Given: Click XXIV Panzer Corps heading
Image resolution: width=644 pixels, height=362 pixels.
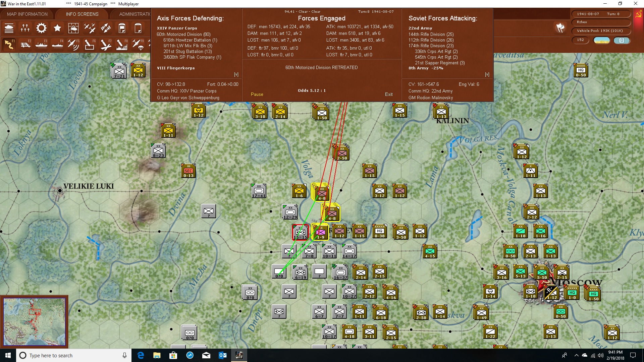Looking at the screenshot, I should [177, 28].
